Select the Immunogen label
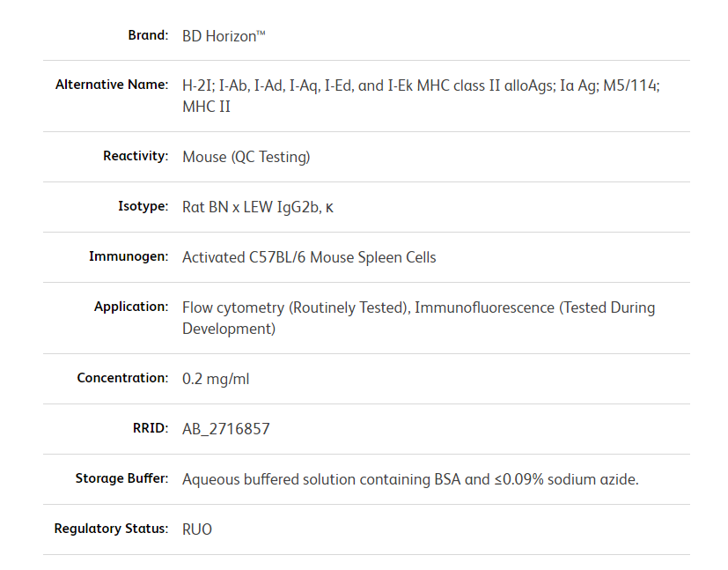728x570 pixels. point(129,256)
